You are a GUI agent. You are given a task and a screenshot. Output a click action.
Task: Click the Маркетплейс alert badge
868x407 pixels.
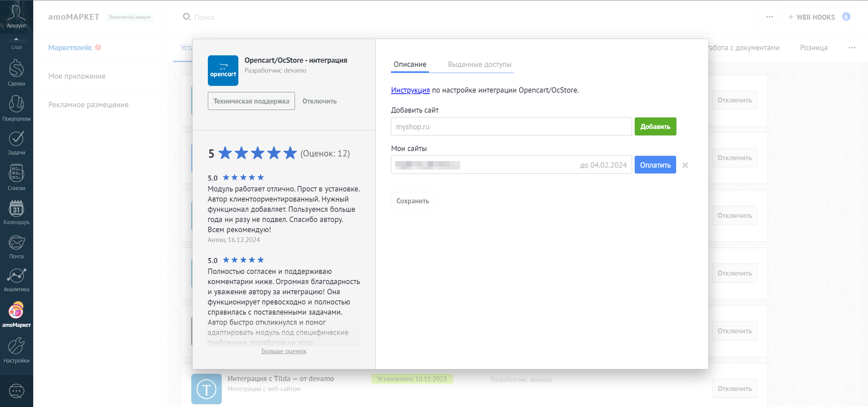tap(98, 48)
